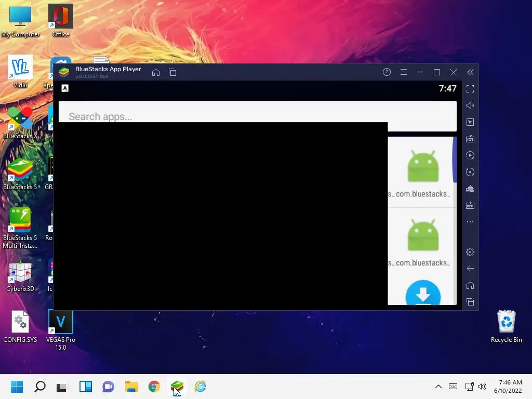Open the memory trim icon in sidebar
This screenshot has height=399, width=532.
[470, 189]
